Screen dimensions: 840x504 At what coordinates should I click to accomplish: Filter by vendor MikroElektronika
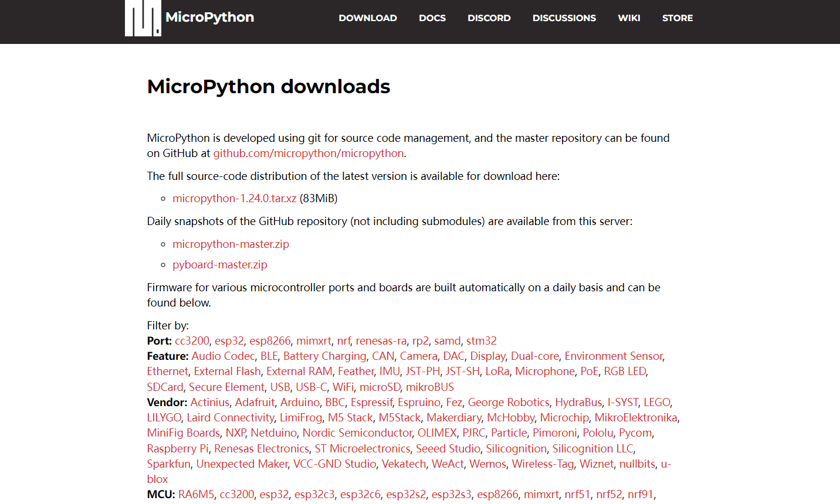pos(636,418)
